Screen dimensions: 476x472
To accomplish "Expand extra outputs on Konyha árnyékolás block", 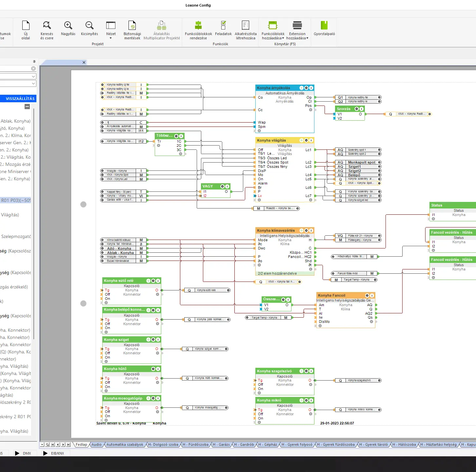I will (x=310, y=110).
